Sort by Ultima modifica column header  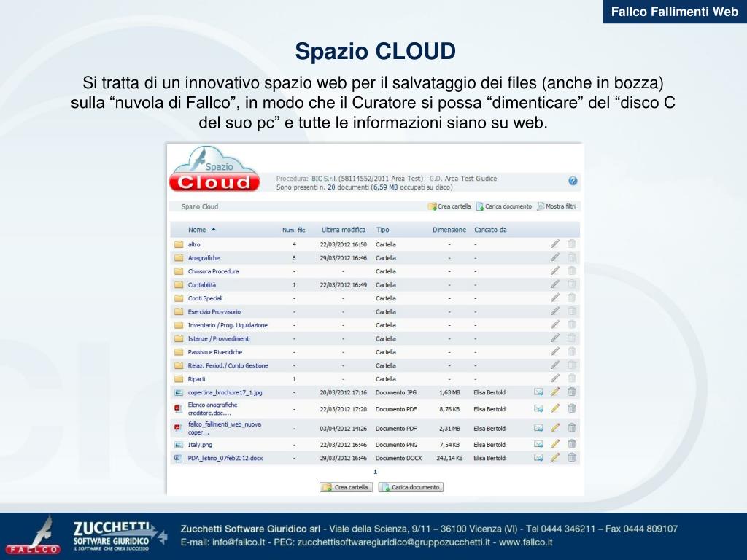(343, 230)
